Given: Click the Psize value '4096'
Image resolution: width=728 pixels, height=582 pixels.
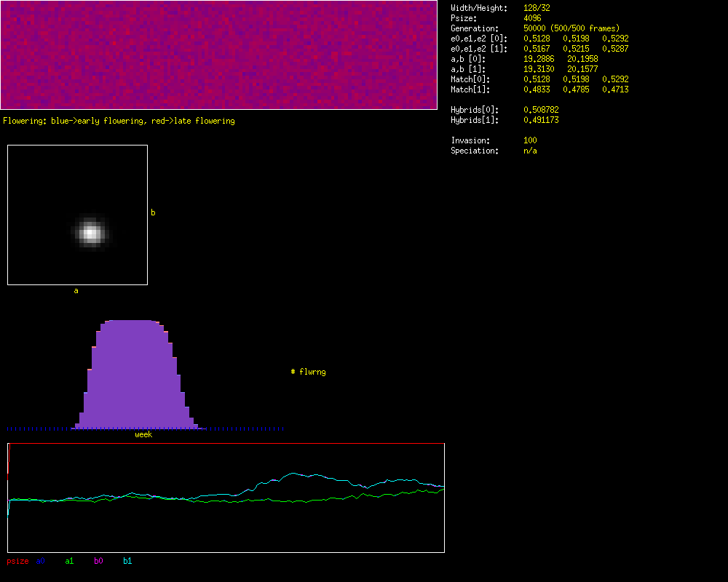Looking at the screenshot, I should tap(533, 19).
